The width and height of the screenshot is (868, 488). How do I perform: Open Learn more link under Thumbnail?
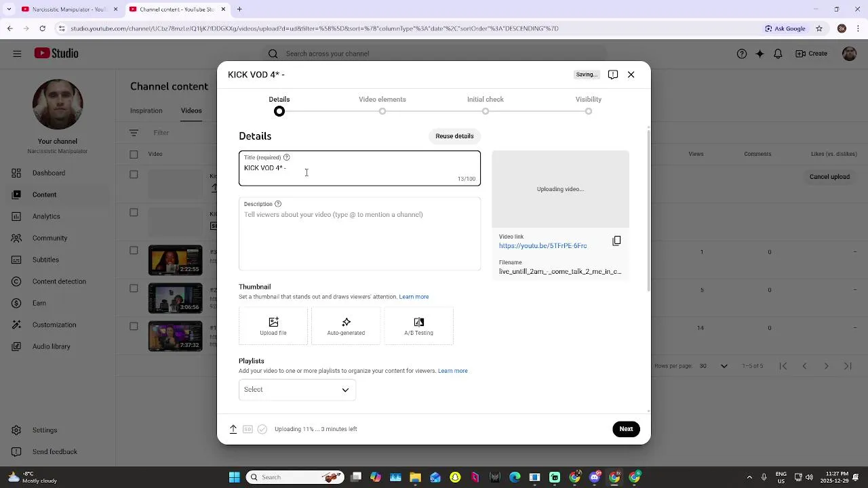click(414, 297)
